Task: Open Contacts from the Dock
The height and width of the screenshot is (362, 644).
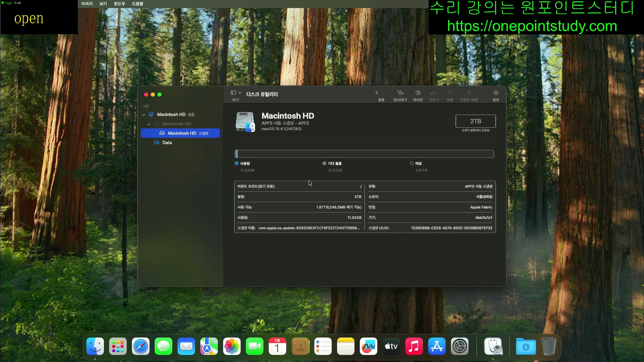Action: 300,346
